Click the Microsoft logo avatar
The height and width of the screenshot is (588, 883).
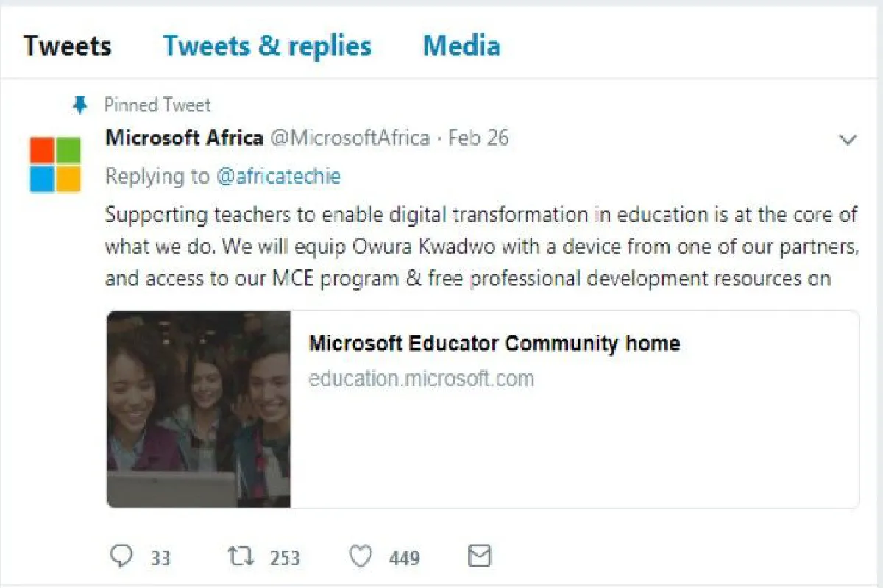click(x=55, y=164)
